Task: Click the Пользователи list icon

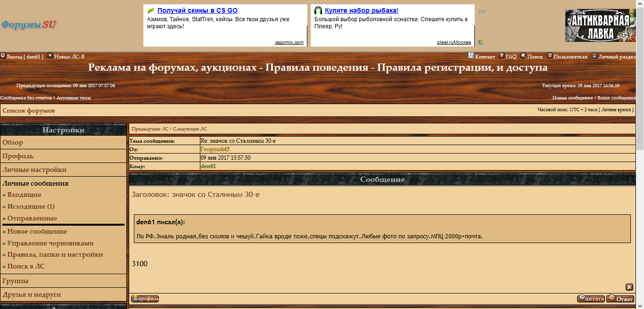Action: coord(550,56)
